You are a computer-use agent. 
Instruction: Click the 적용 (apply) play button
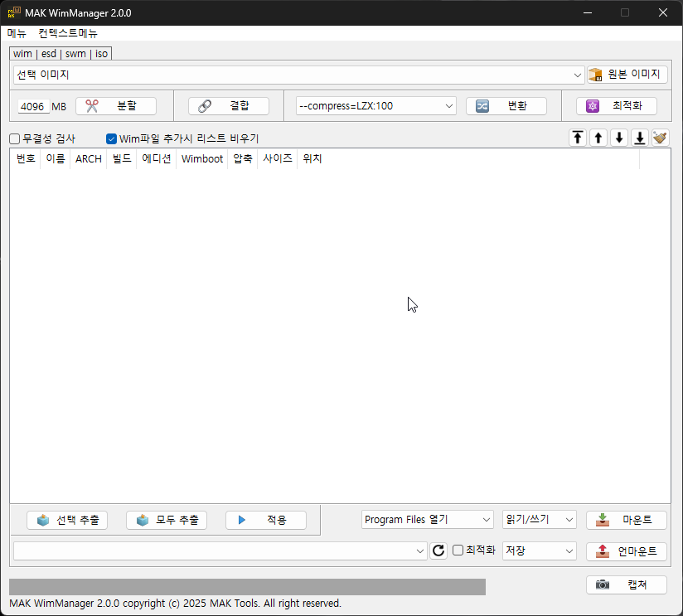click(x=266, y=520)
